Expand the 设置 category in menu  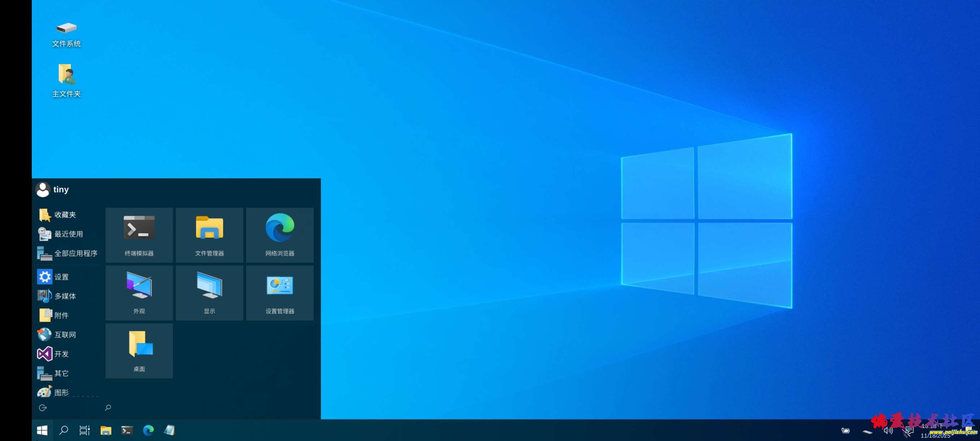coord(61,277)
